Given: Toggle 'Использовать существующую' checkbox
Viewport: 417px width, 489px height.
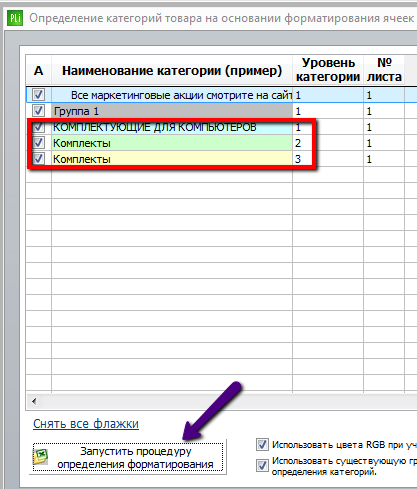Looking at the screenshot, I should [262, 465].
